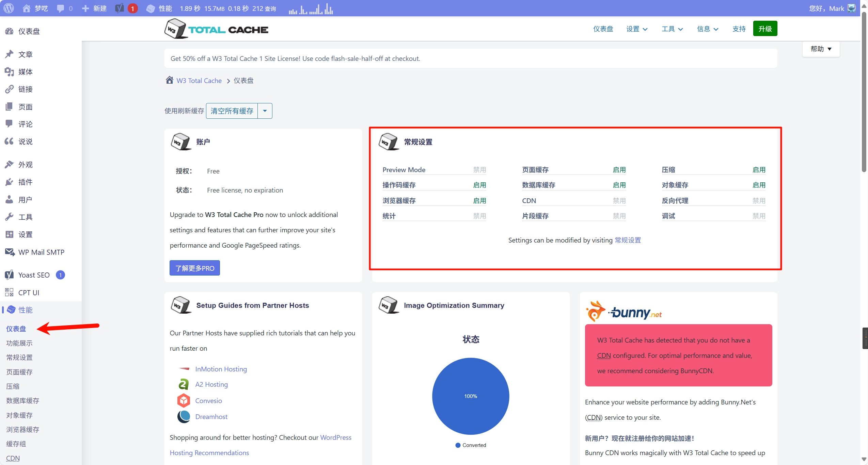Open WP Mail SMTP envelope icon
This screenshot has height=465, width=868.
point(10,252)
